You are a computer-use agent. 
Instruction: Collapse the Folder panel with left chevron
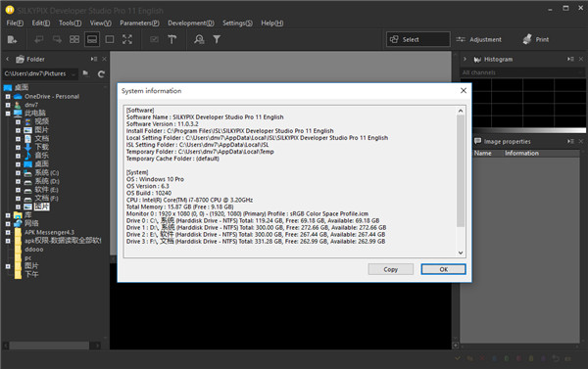pos(8,59)
